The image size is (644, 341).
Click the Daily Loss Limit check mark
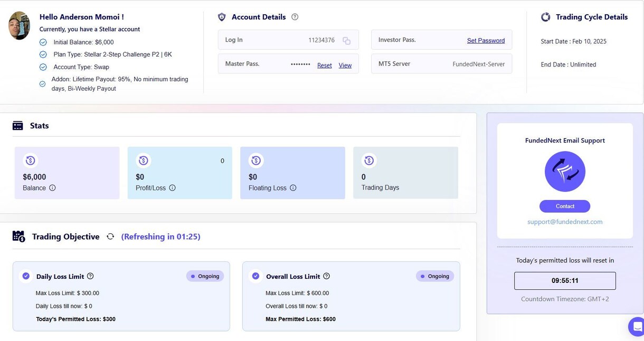click(26, 276)
